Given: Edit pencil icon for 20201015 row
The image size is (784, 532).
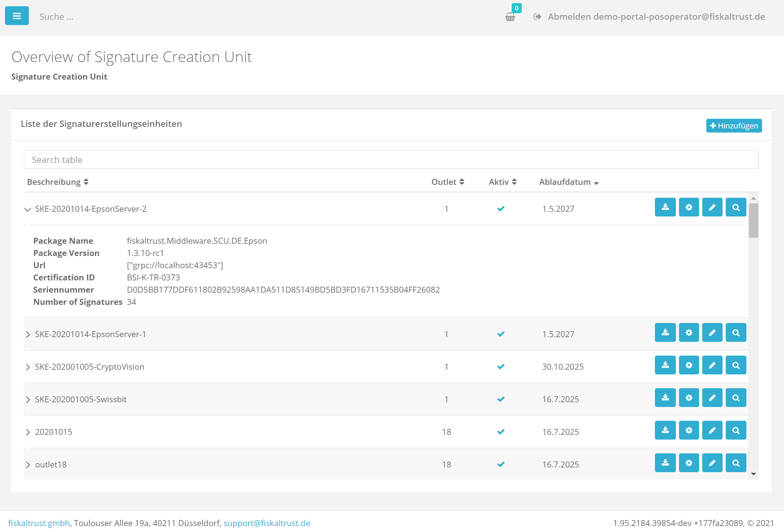Looking at the screenshot, I should pos(712,430).
